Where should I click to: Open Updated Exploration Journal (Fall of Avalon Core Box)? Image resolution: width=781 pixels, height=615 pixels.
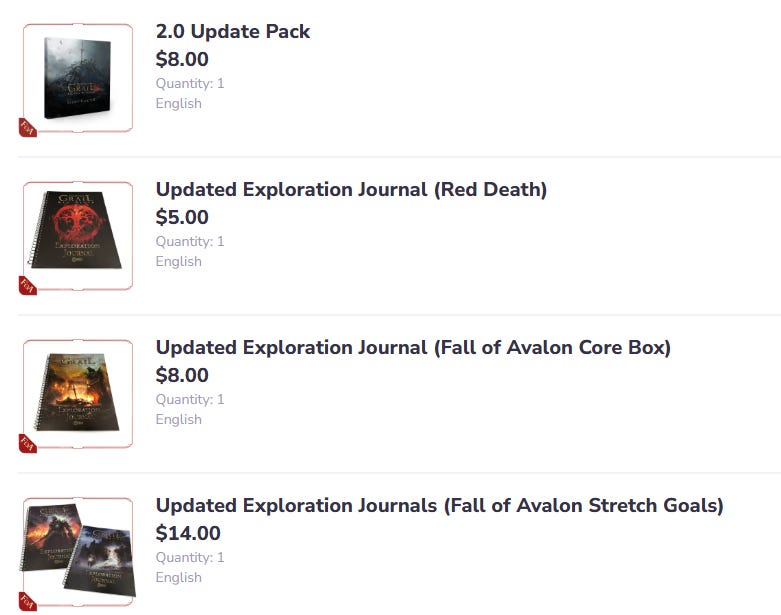(x=413, y=347)
